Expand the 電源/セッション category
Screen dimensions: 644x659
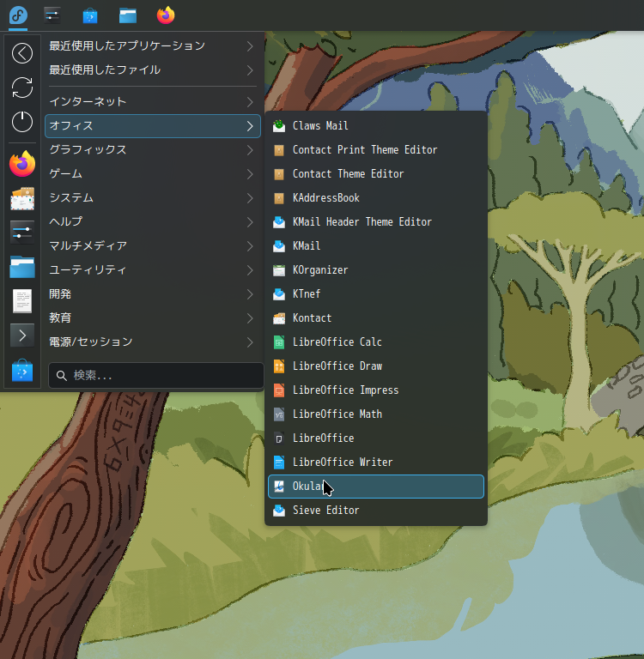(152, 342)
